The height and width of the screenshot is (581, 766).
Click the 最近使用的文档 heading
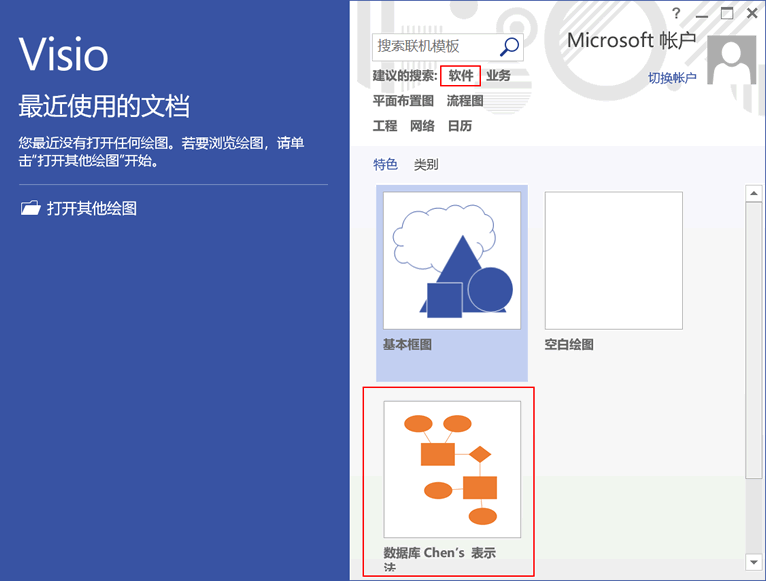pyautogui.click(x=104, y=106)
